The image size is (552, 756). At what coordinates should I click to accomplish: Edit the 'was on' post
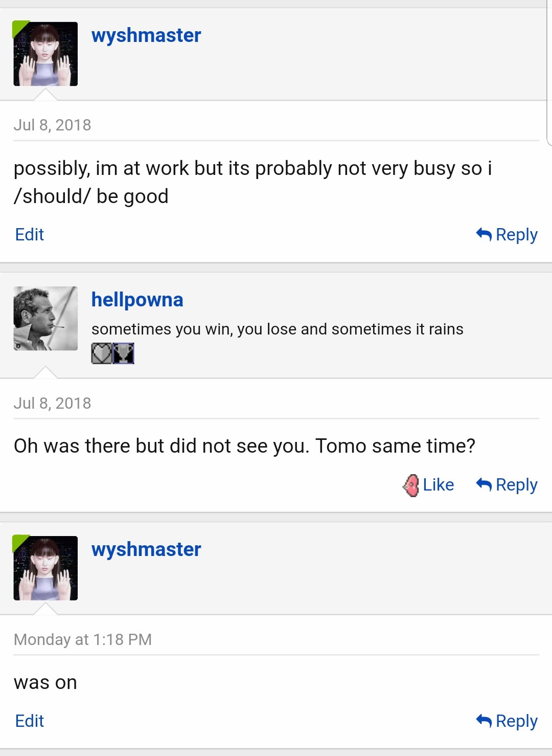(x=30, y=721)
